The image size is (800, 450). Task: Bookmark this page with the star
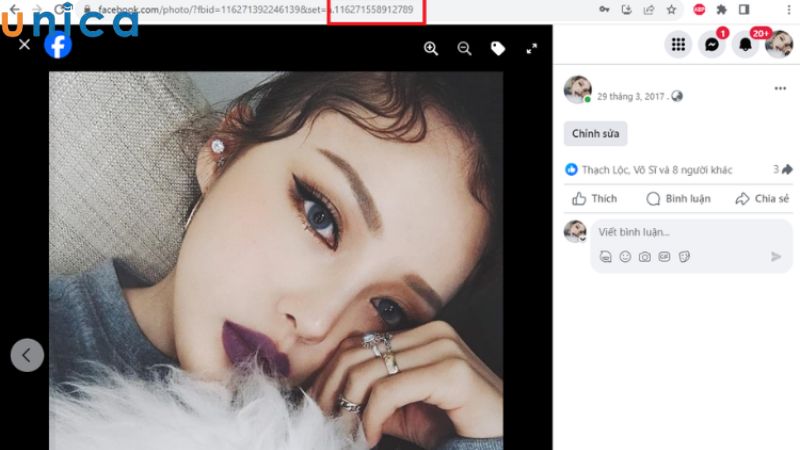point(671,10)
